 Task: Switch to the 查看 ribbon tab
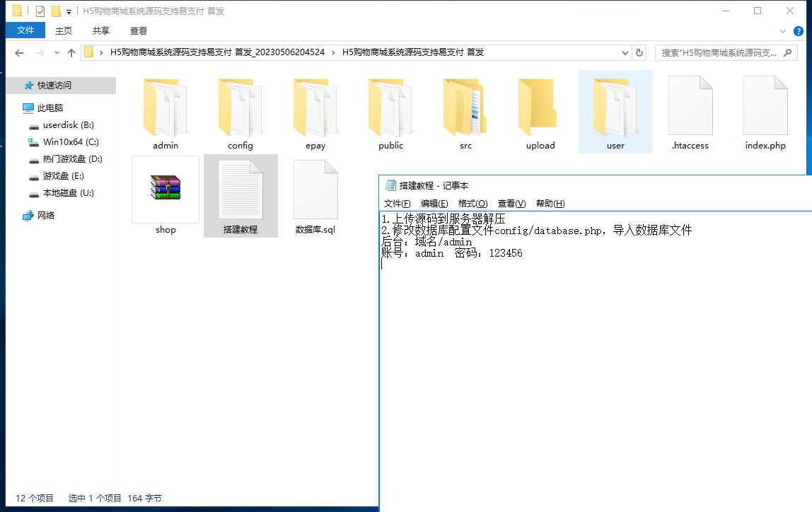[139, 30]
